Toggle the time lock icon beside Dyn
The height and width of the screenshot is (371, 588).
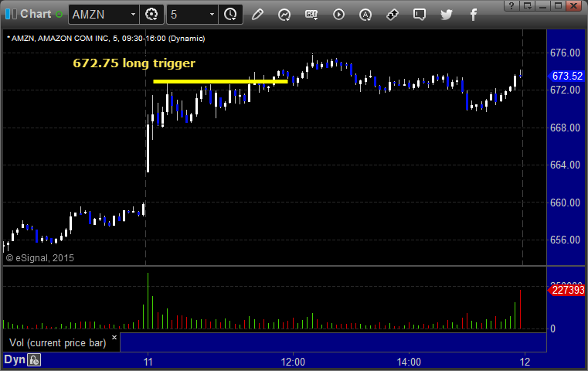pos(34,360)
